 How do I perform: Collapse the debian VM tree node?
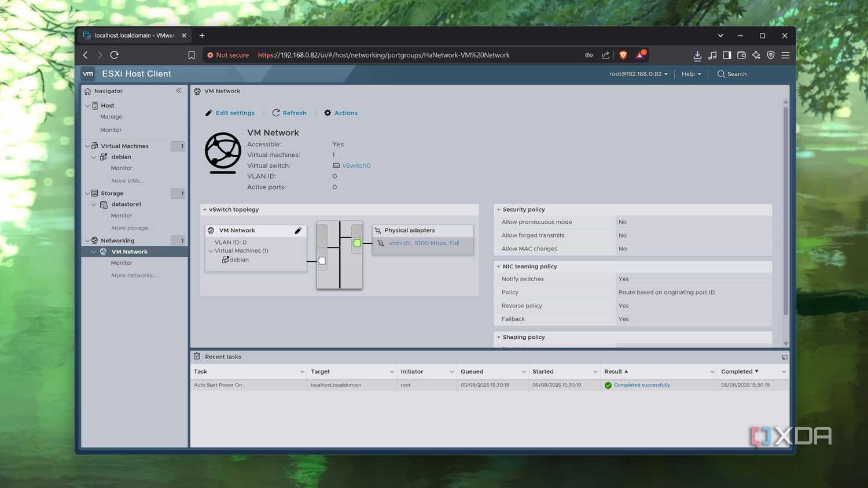tap(94, 157)
